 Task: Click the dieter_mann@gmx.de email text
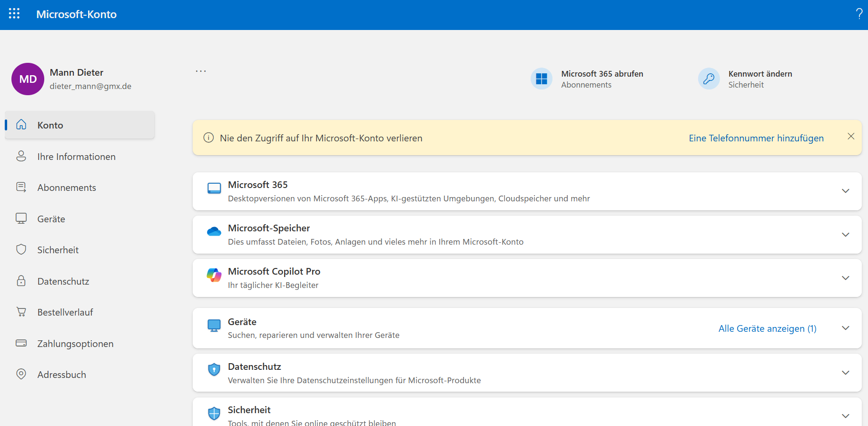coord(90,86)
